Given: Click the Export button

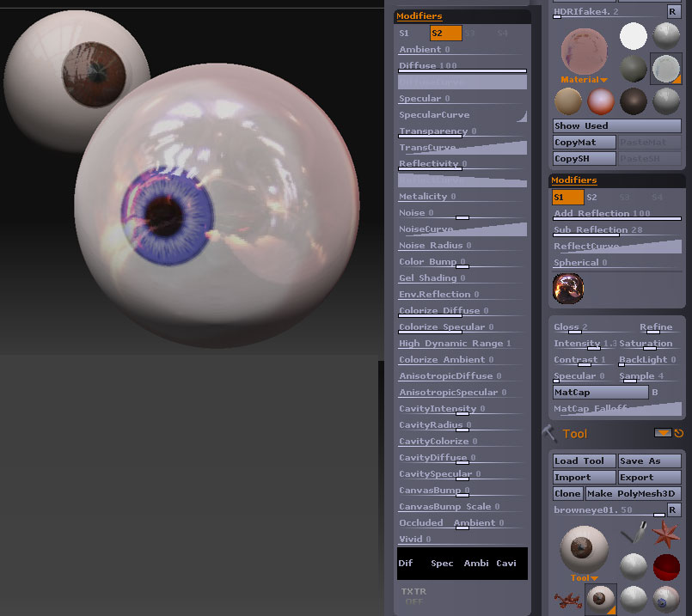Looking at the screenshot, I should [x=649, y=477].
